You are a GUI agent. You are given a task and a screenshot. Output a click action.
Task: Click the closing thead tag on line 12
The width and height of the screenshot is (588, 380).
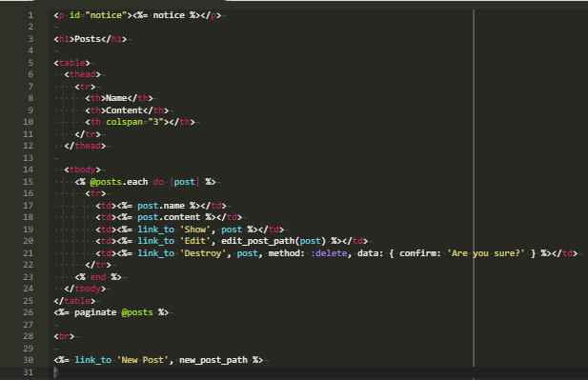click(85, 146)
